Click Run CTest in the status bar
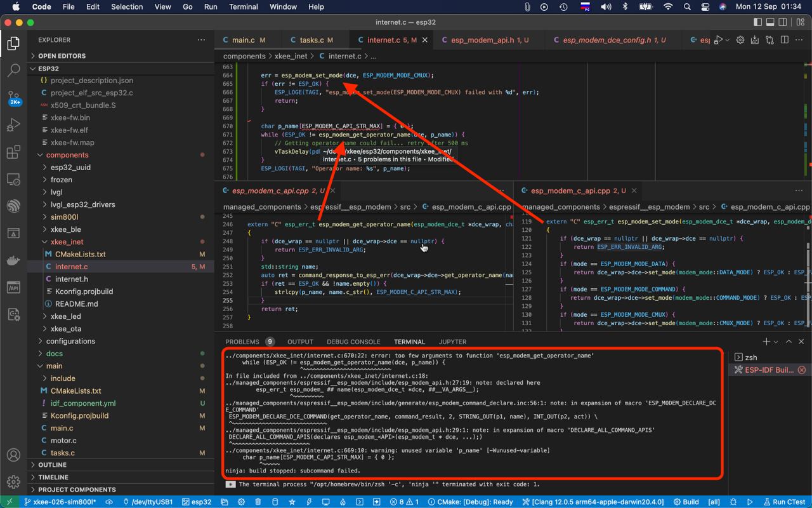 coord(784,502)
